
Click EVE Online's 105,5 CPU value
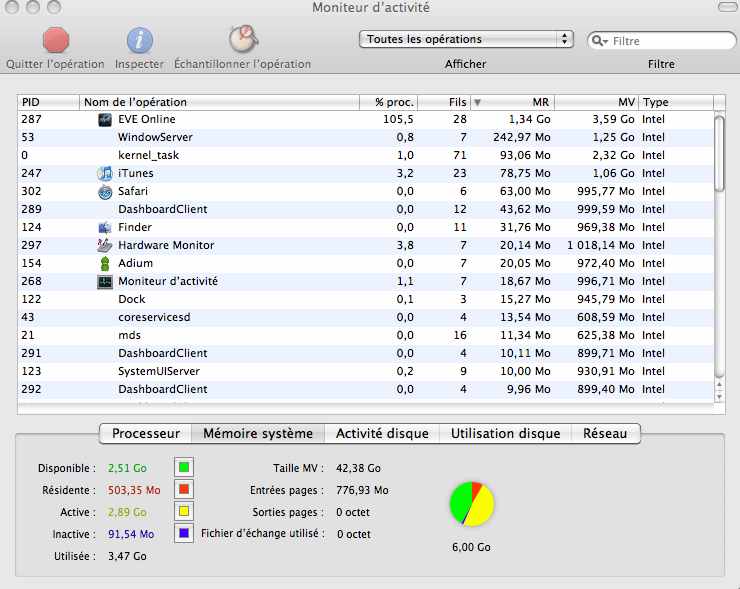pyautogui.click(x=398, y=119)
